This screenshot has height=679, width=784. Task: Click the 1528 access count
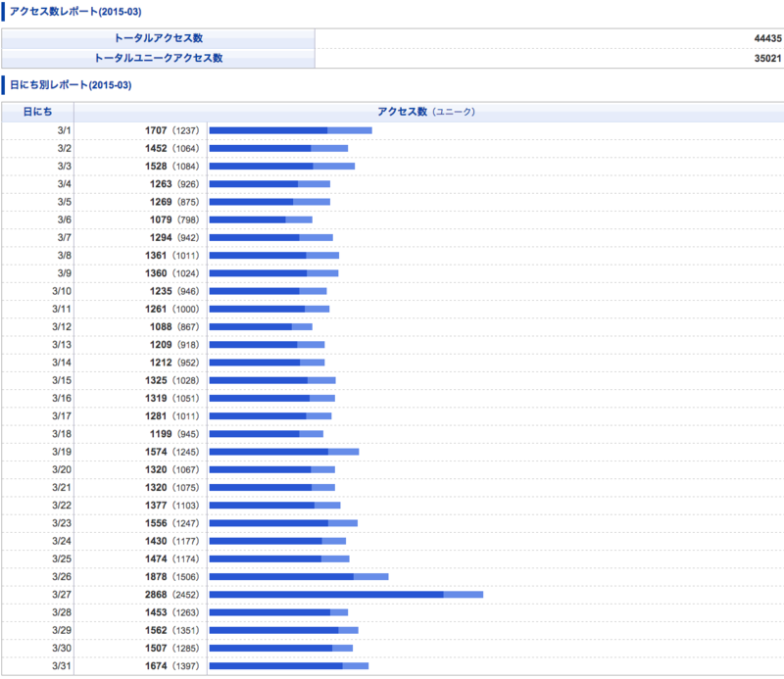(x=156, y=166)
